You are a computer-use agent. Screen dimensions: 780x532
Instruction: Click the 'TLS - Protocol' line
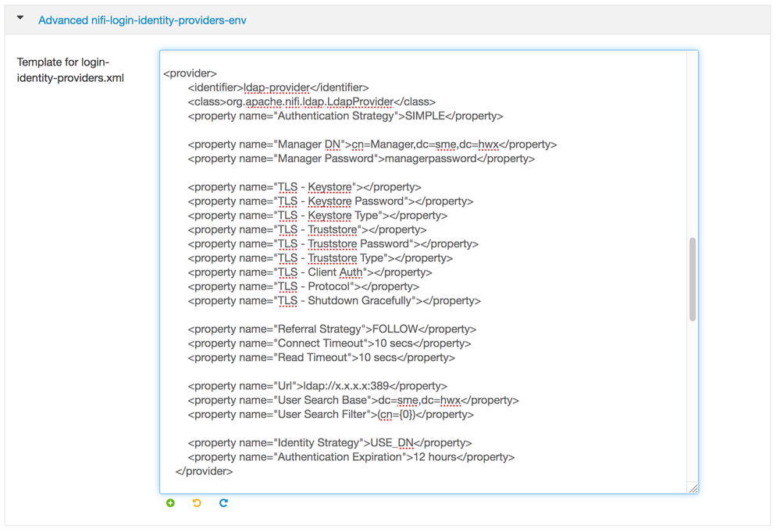pos(304,287)
